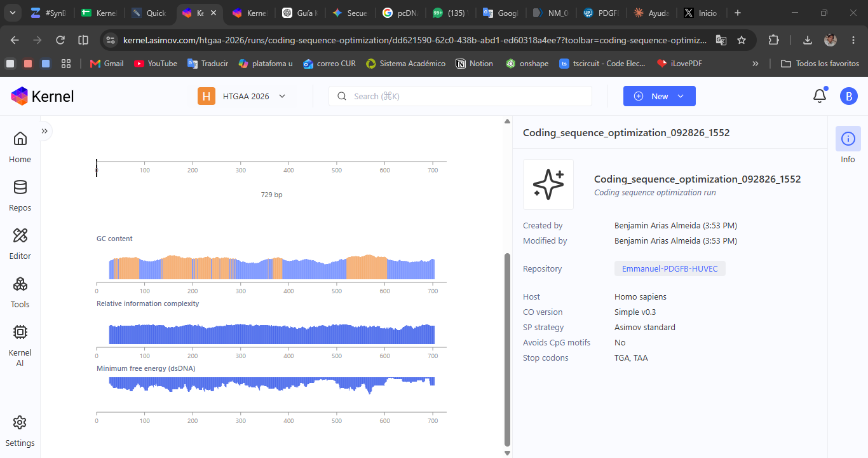Open the New button dropdown

tap(659, 96)
